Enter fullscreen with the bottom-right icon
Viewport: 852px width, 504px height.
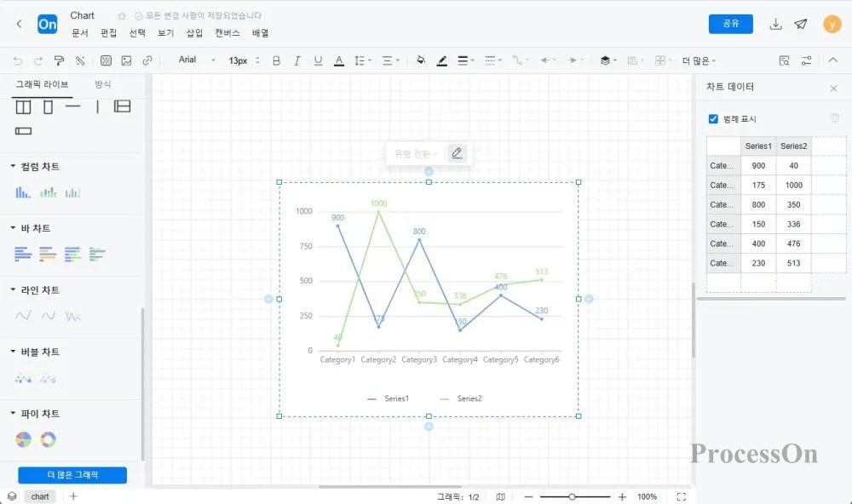(x=681, y=496)
